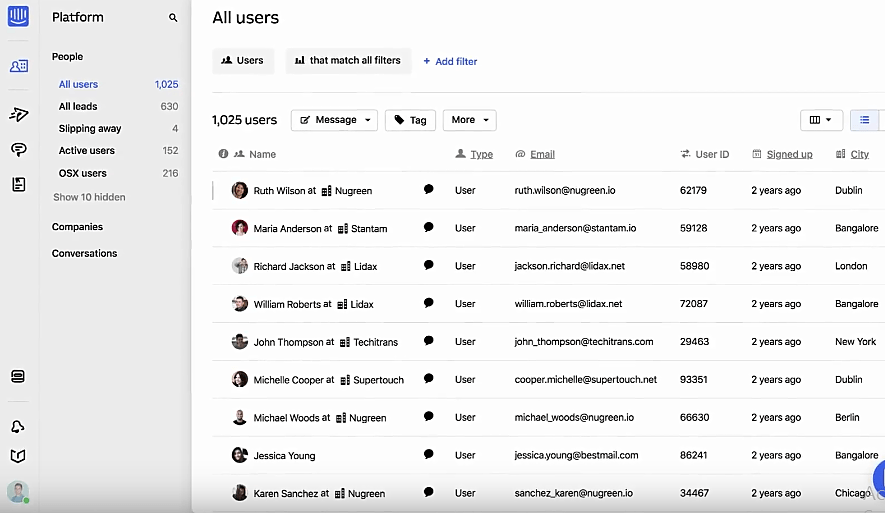Open the Platform people icon in sidebar

pos(18,66)
